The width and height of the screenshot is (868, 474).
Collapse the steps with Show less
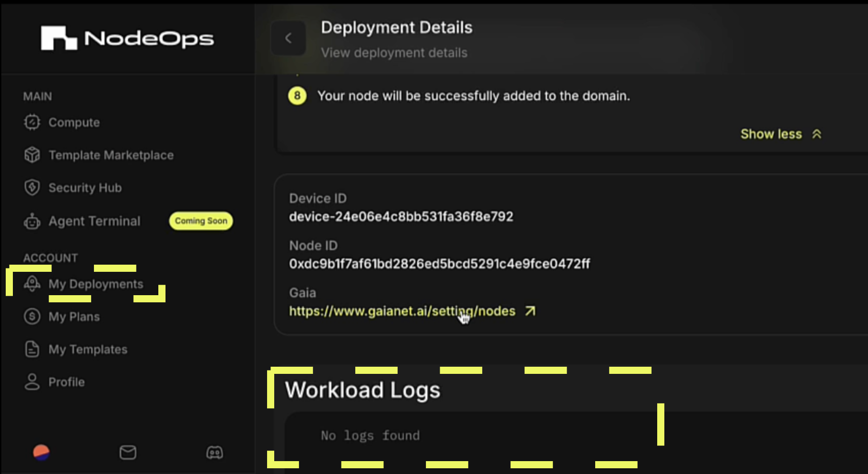pos(771,134)
